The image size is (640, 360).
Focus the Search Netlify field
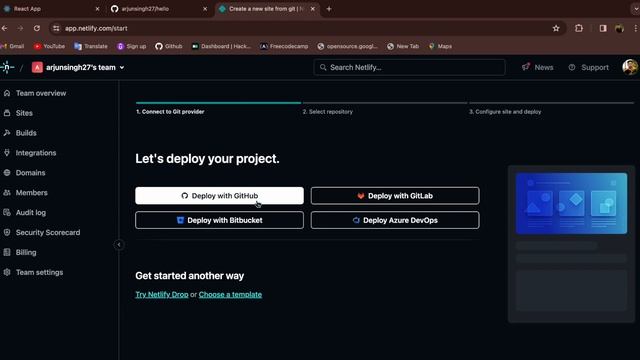click(409, 67)
